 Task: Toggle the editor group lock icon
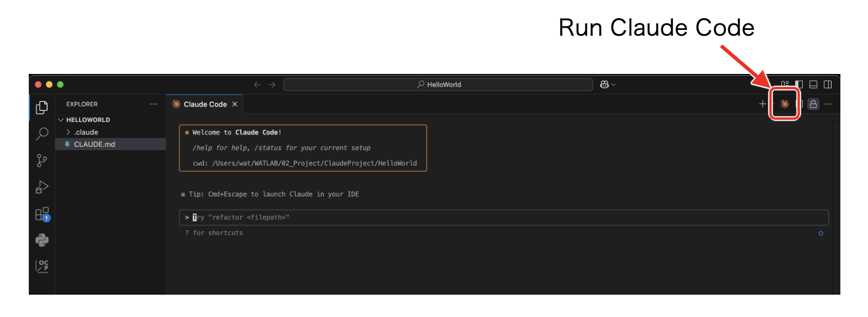click(813, 104)
